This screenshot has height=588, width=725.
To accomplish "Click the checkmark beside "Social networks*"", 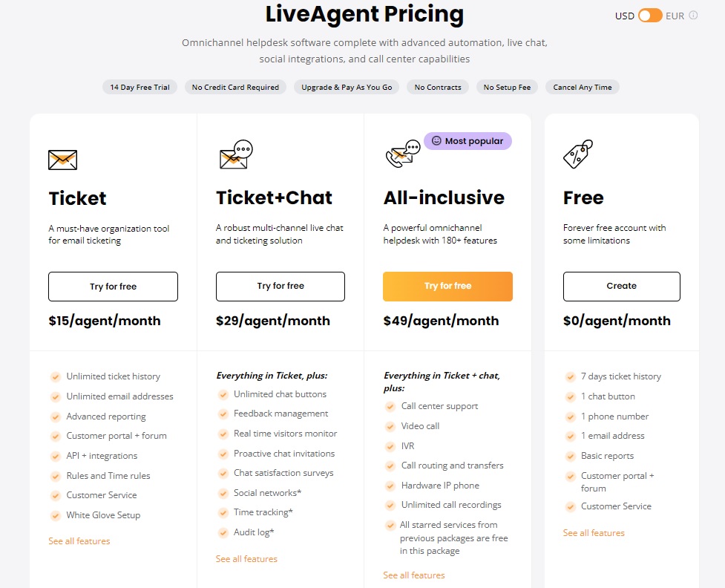I will pos(223,493).
